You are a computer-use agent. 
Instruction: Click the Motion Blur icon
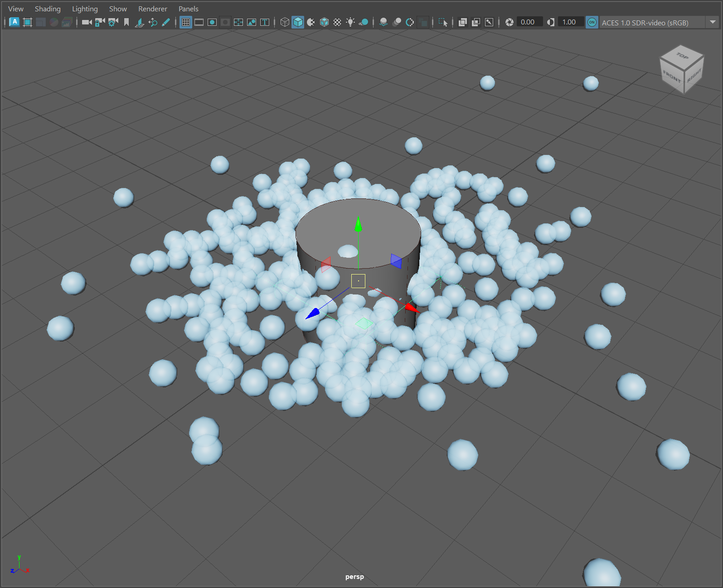(x=397, y=22)
